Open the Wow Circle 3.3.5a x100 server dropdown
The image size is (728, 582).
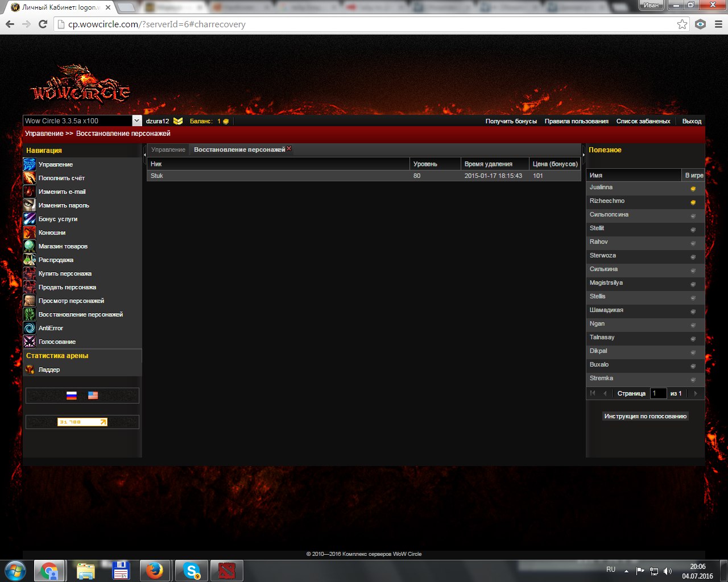pyautogui.click(x=136, y=121)
